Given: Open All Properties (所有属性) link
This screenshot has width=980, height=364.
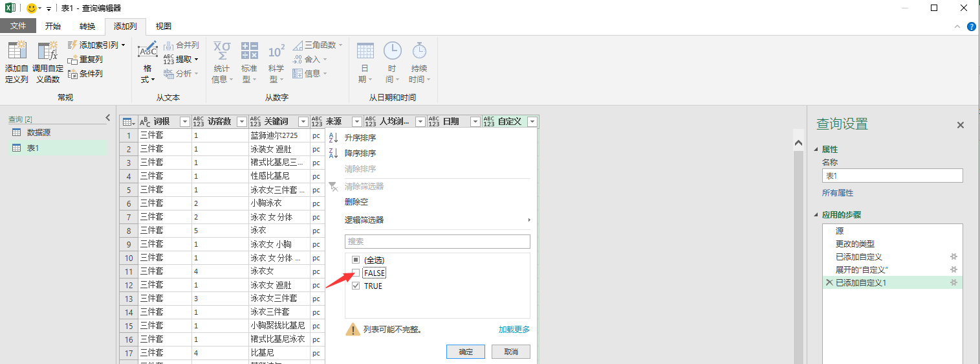Looking at the screenshot, I should tap(838, 193).
